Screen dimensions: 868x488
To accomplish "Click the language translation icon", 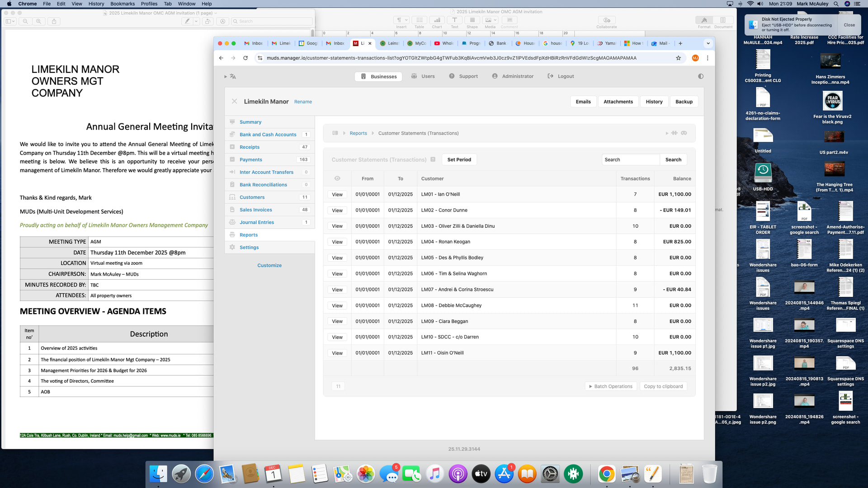I will [x=233, y=76].
